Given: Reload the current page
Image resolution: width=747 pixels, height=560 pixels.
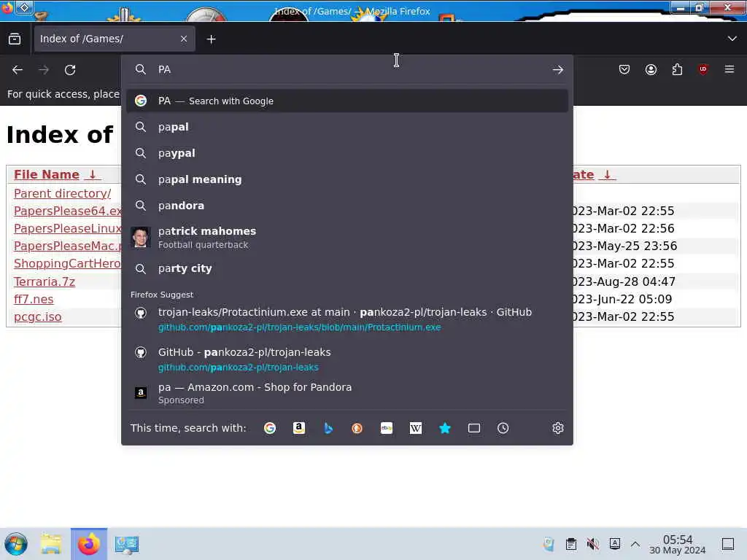Looking at the screenshot, I should click(x=70, y=70).
